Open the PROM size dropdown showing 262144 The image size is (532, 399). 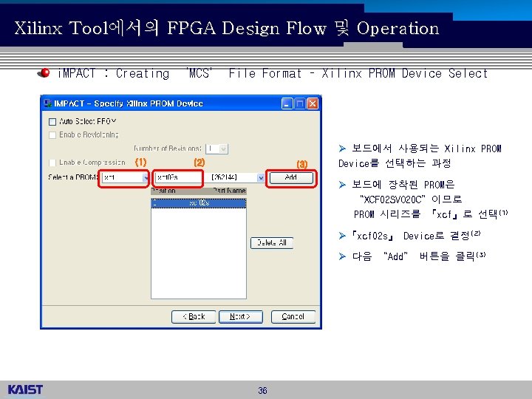tap(260, 177)
